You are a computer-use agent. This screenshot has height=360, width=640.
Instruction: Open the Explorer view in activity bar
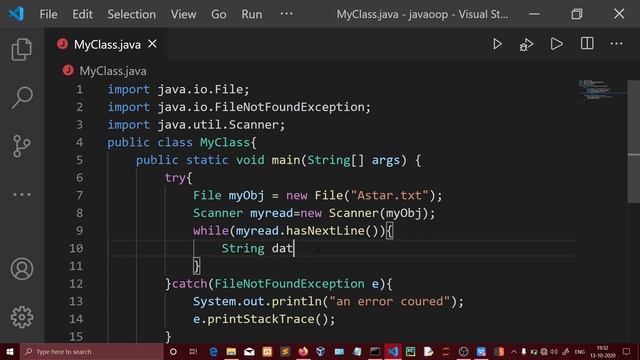coord(22,49)
